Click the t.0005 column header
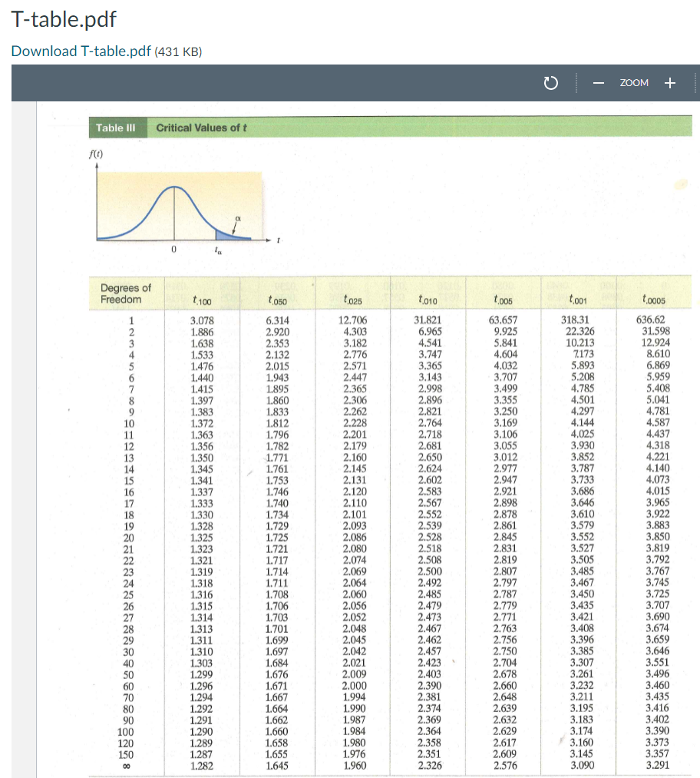Image resolution: width=700 pixels, height=778 pixels. (654, 300)
